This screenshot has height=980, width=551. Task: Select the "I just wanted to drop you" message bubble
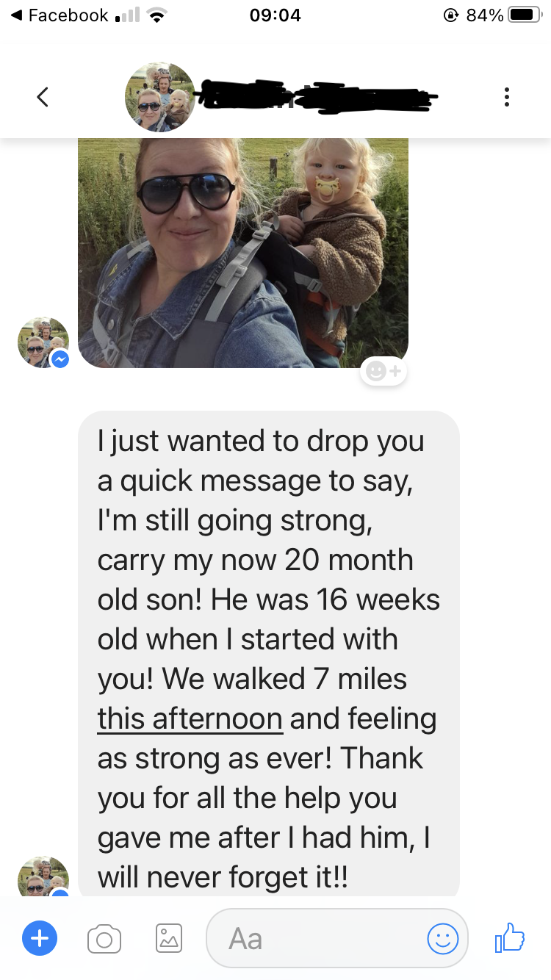click(269, 654)
